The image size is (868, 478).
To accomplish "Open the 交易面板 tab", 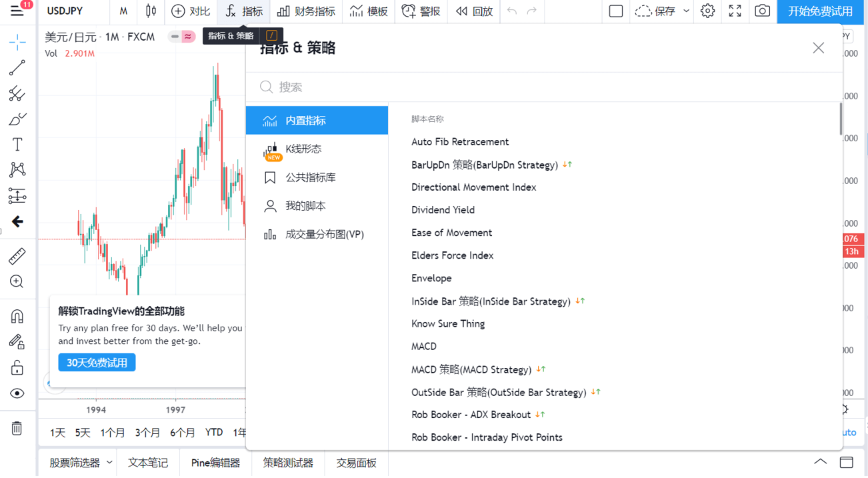I will coord(356,463).
